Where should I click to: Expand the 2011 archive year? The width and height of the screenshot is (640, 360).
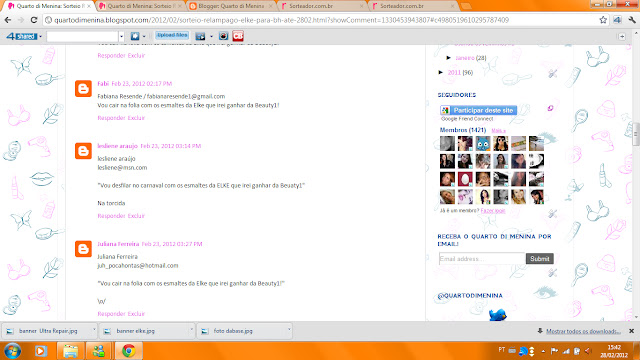441,72
